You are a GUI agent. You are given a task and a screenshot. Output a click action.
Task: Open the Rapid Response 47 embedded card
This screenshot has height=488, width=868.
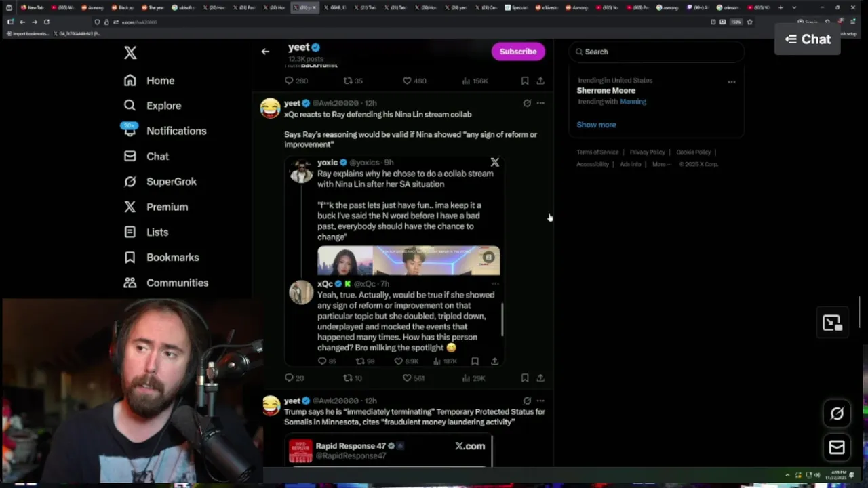tap(389, 451)
